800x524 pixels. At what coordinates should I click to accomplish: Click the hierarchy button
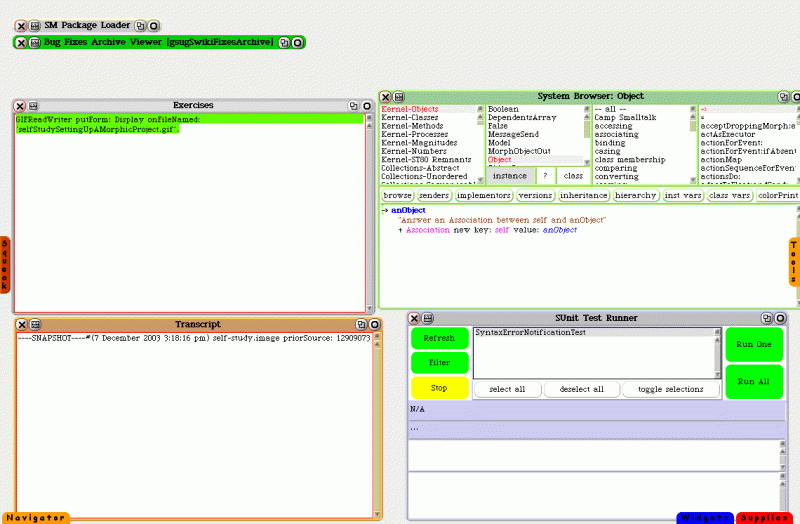(636, 195)
